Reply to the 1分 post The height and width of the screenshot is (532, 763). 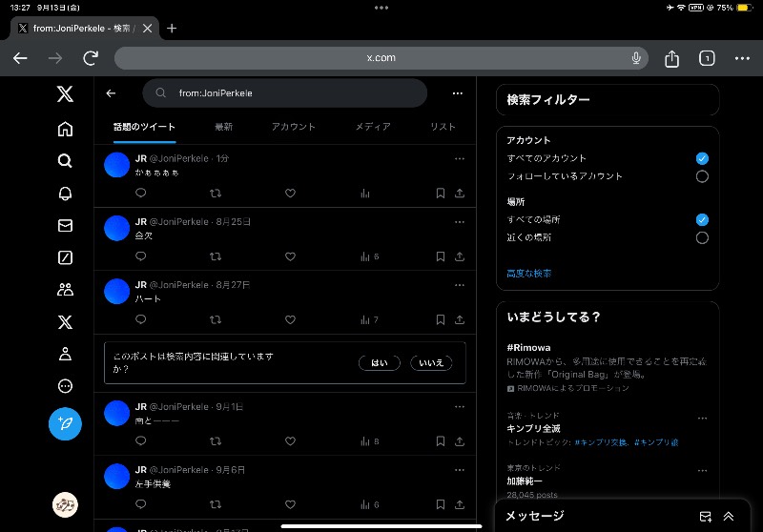point(140,193)
